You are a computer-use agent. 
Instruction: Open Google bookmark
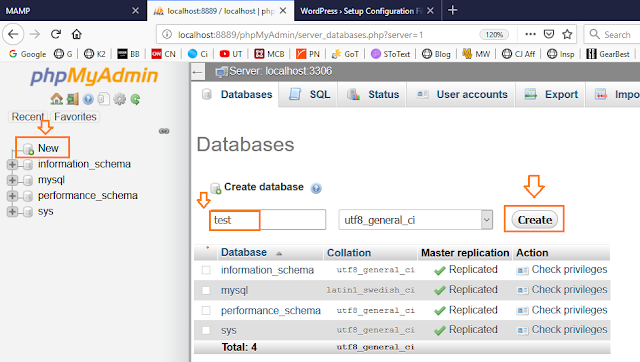coord(27,54)
